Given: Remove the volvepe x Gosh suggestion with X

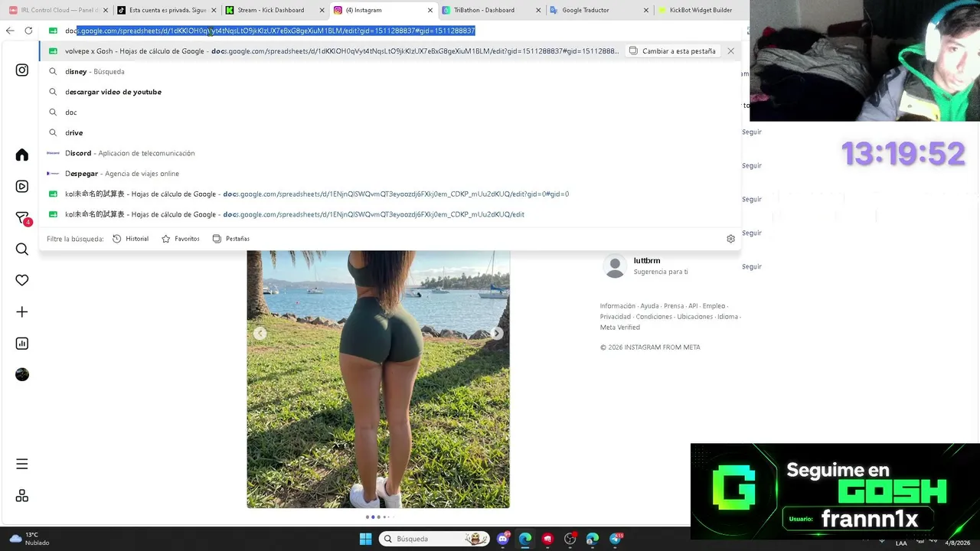Looking at the screenshot, I should pyautogui.click(x=730, y=51).
